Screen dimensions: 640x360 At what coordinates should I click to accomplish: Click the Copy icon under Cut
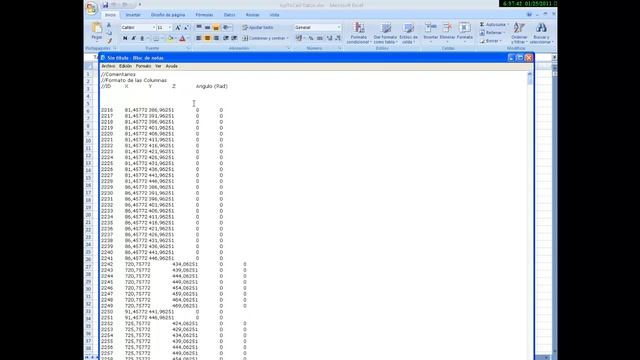[109, 33]
